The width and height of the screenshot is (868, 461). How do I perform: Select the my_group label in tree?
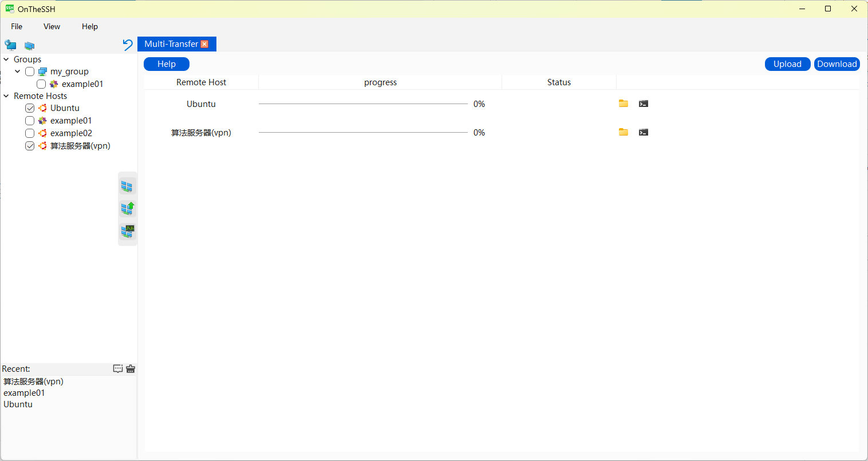tap(69, 71)
